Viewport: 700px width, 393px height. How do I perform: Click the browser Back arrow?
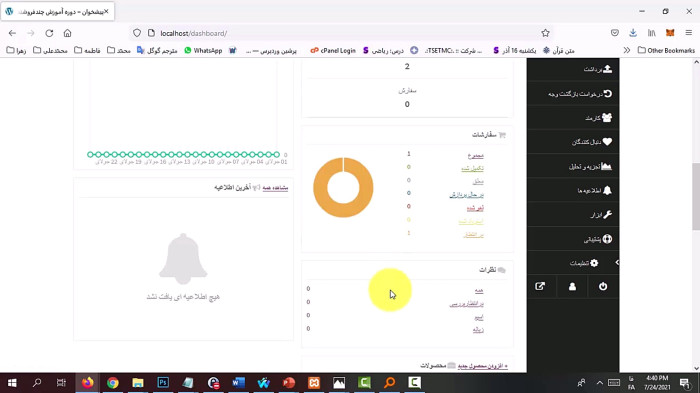coord(12,33)
